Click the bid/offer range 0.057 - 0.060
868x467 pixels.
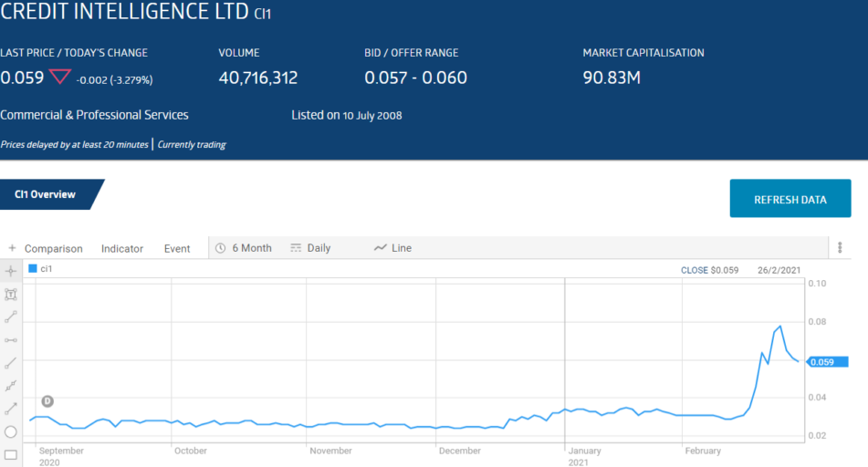(x=415, y=78)
